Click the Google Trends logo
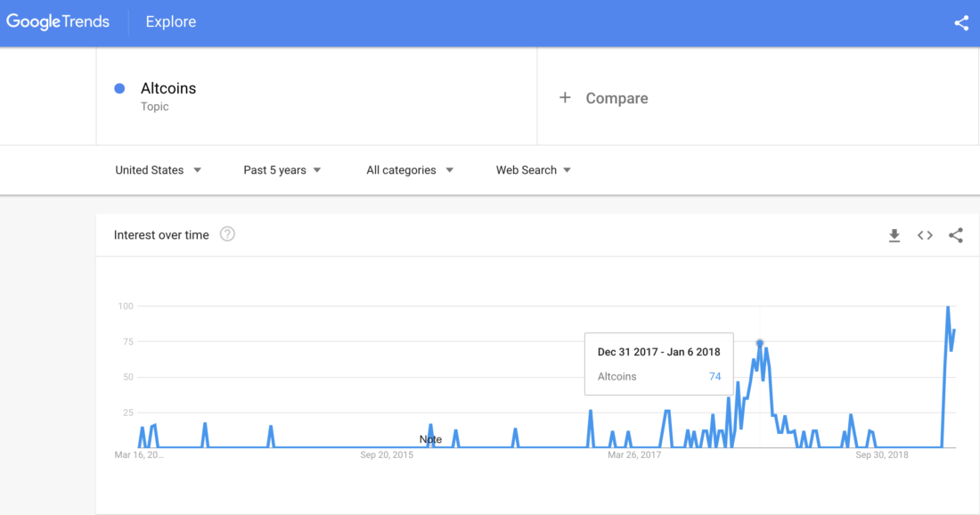Screen dimensions: 980x515 [57, 21]
